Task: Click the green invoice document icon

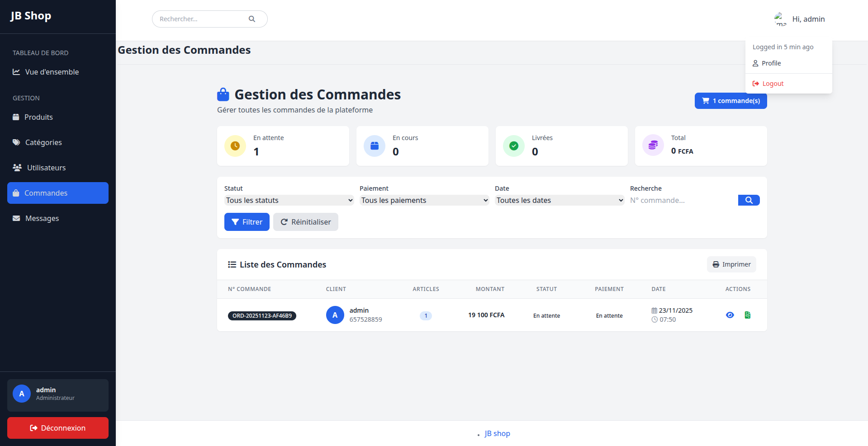Action: 747,315
